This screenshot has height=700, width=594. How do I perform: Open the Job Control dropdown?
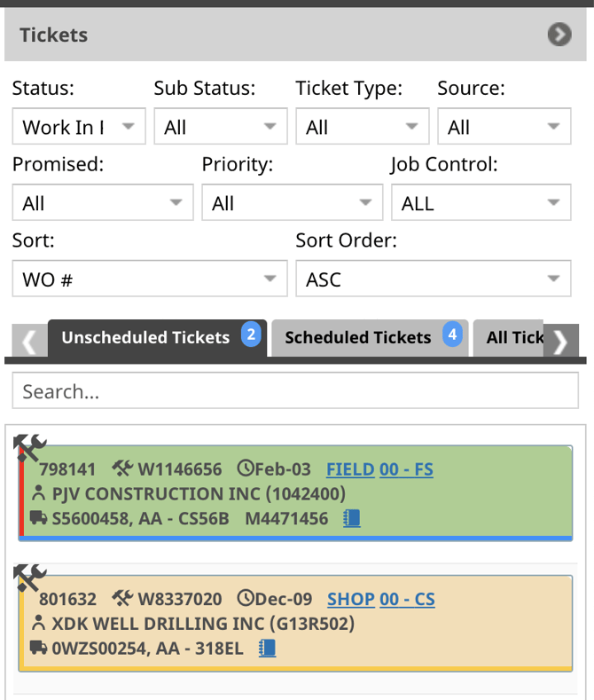[481, 202]
